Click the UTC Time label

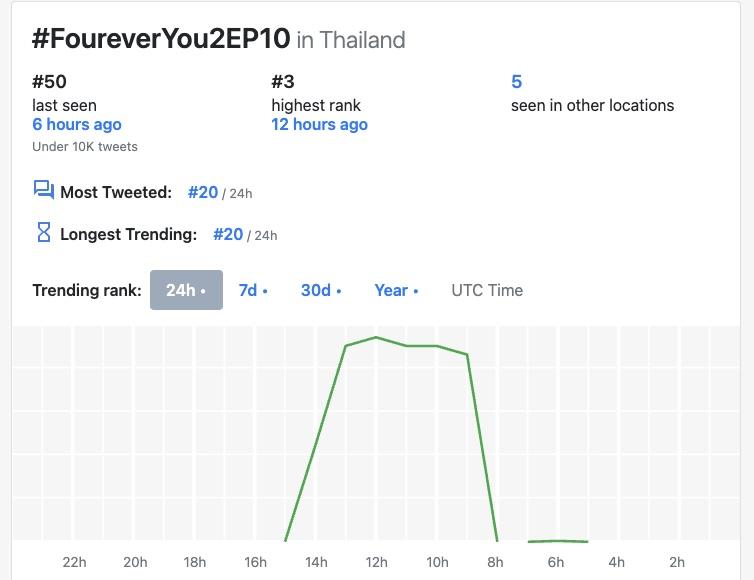(487, 290)
